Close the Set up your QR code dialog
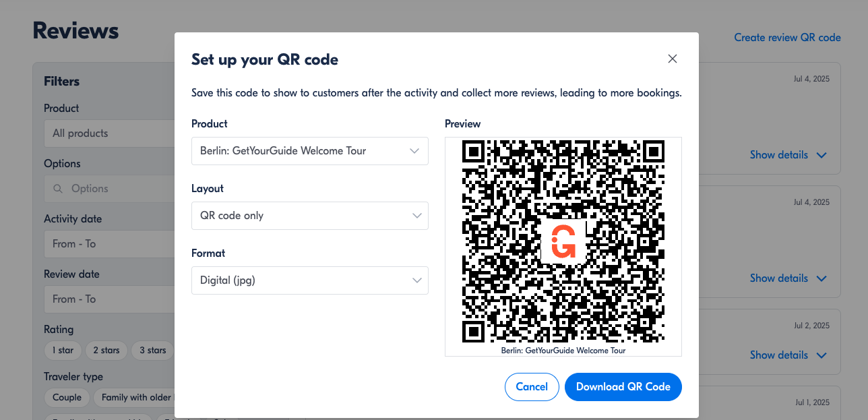 pyautogui.click(x=672, y=59)
